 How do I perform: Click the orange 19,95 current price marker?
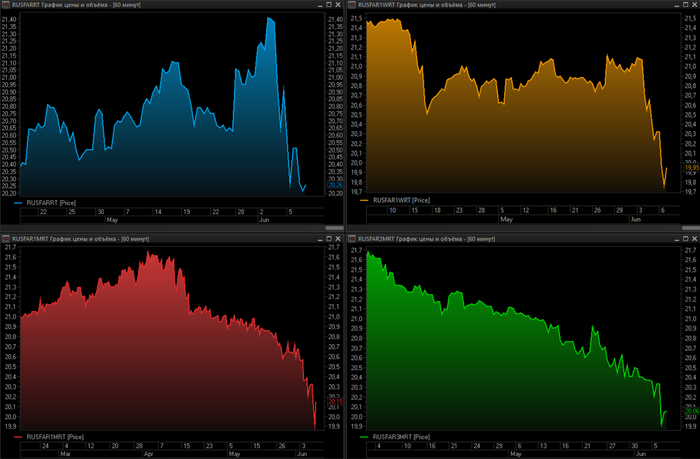pyautogui.click(x=689, y=167)
